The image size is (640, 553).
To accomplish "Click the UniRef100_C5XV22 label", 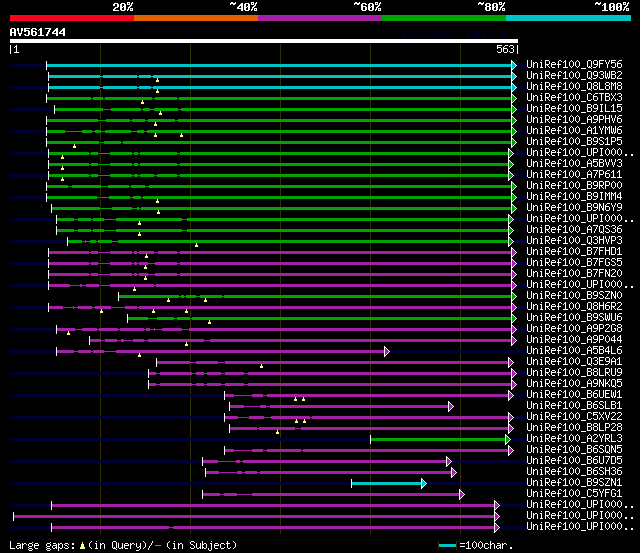I will [x=574, y=417].
